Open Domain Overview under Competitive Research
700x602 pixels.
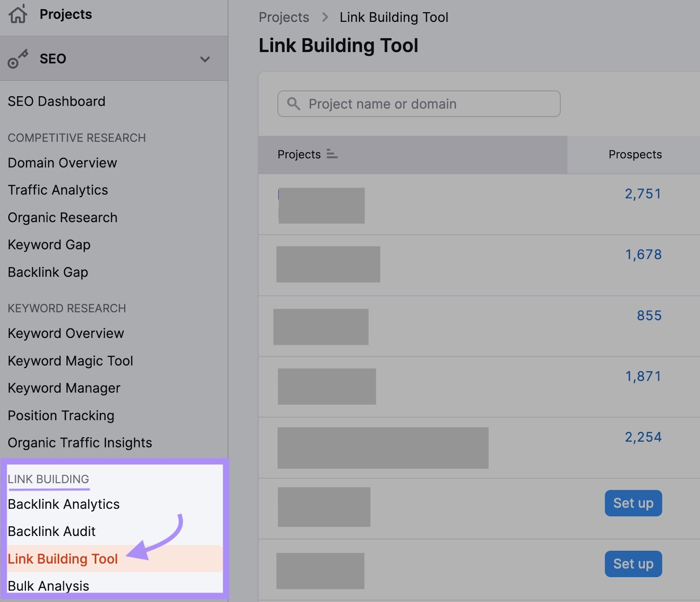[x=62, y=163]
